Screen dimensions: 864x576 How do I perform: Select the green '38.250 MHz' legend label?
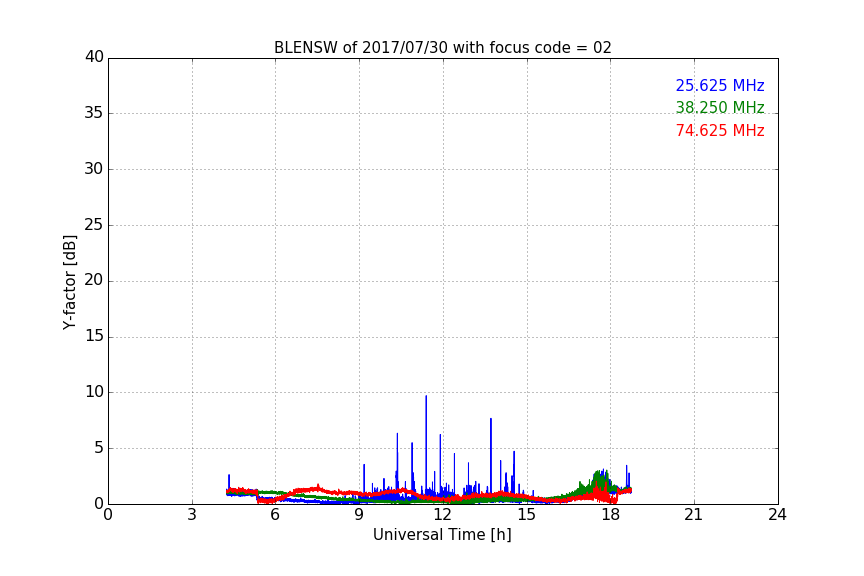tap(720, 107)
